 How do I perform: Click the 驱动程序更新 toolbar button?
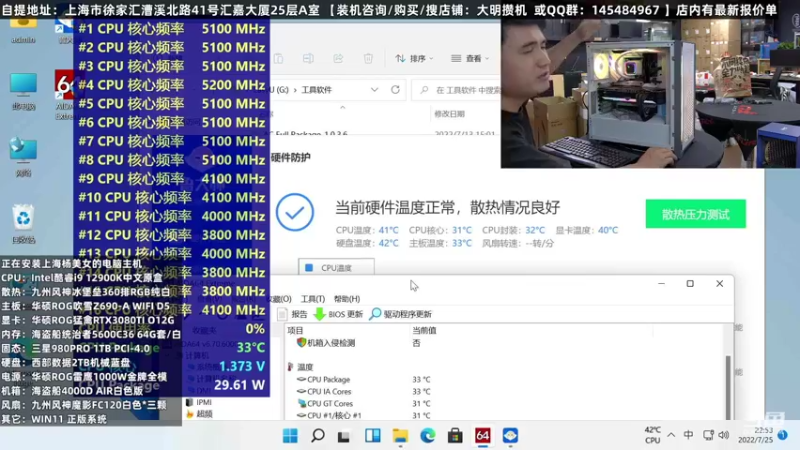[x=401, y=314]
